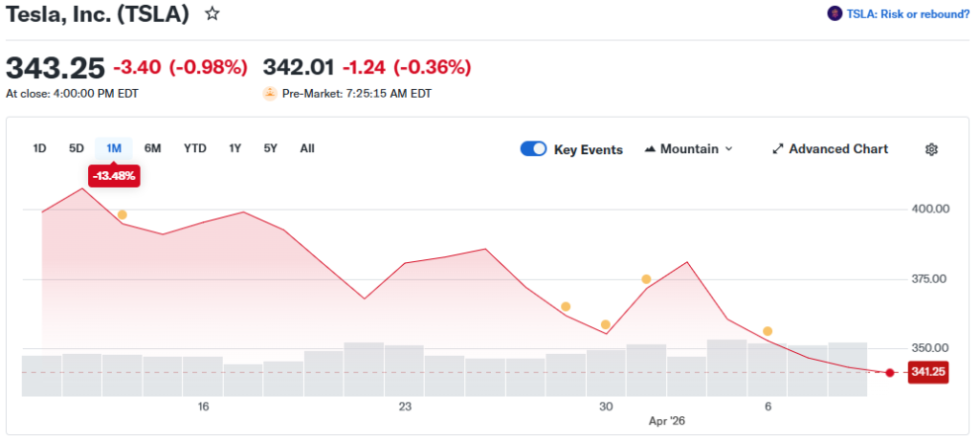Toggle the Key Events switch off
The width and height of the screenshot is (980, 441).
tap(533, 149)
